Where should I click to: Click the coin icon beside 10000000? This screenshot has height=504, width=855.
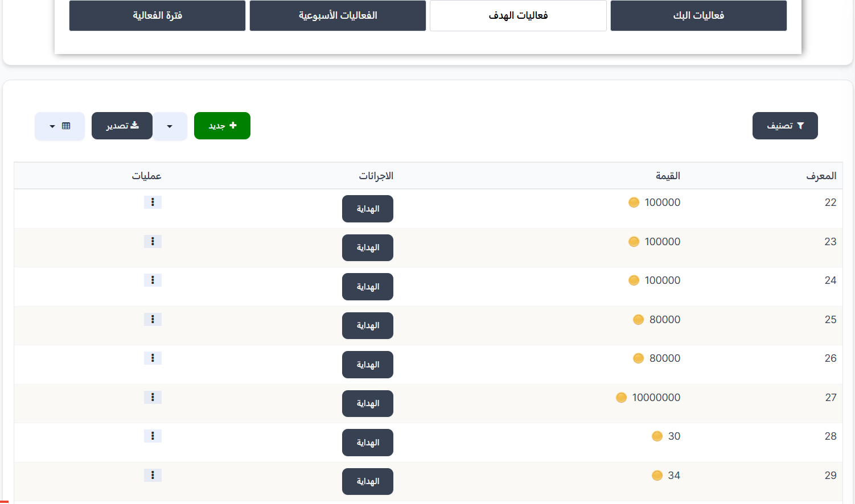click(621, 398)
